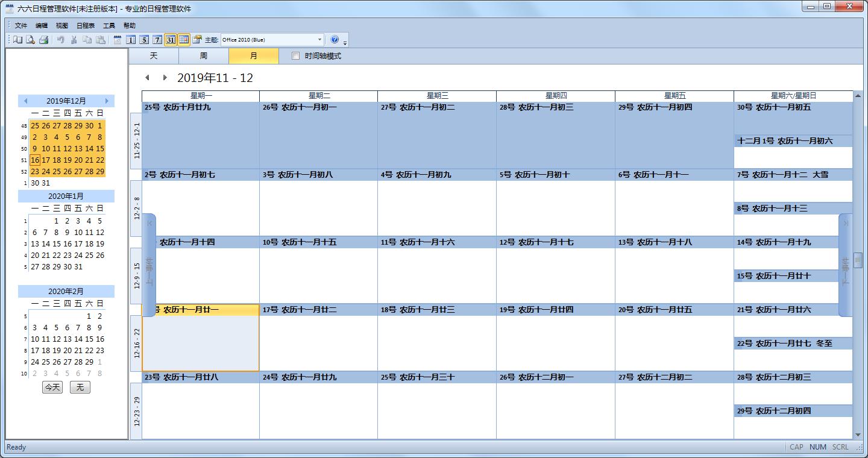The width and height of the screenshot is (868, 458).
Task: Expand the toolbar options overflow arrow
Action: pos(345,42)
